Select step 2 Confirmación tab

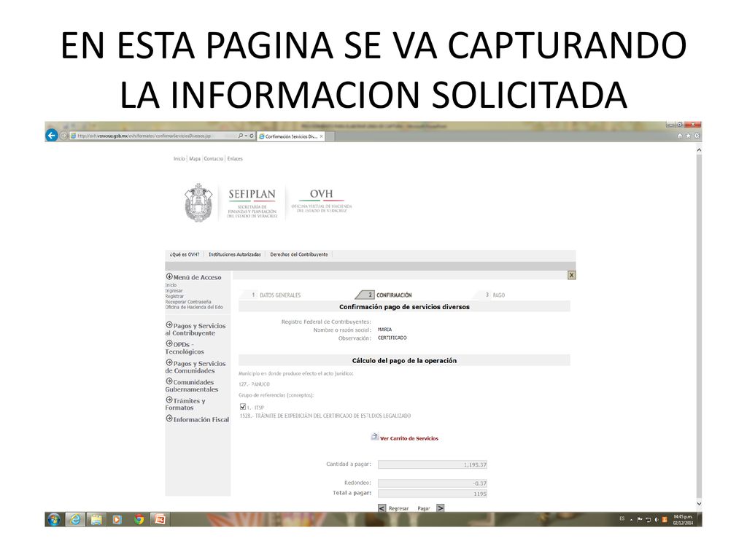pos(385,295)
